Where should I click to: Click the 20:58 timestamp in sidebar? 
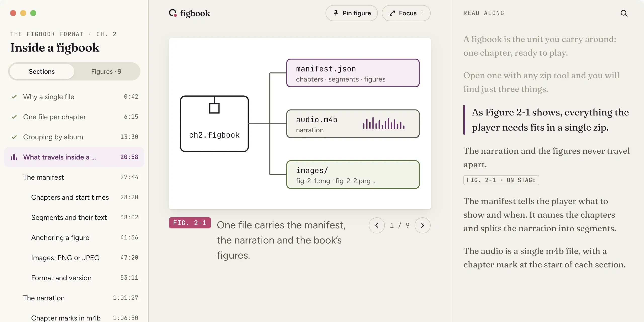129,157
